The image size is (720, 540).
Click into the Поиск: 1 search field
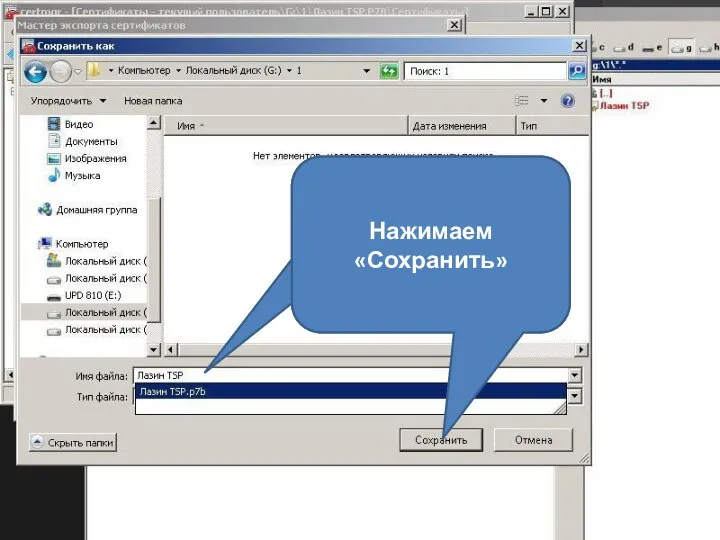pyautogui.click(x=485, y=71)
